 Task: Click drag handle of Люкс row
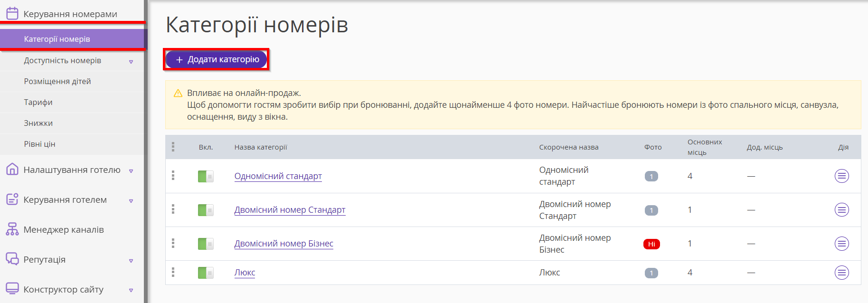[173, 272]
